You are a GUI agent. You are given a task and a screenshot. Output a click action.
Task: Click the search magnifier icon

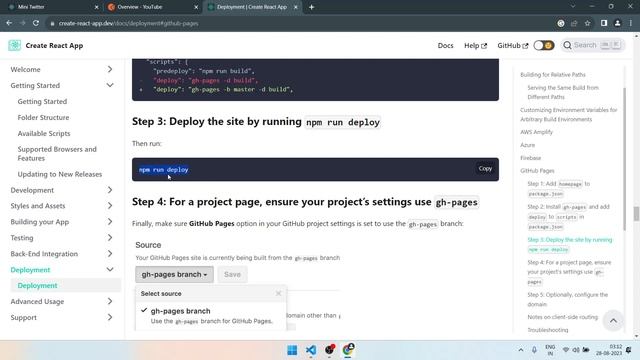[x=567, y=45]
